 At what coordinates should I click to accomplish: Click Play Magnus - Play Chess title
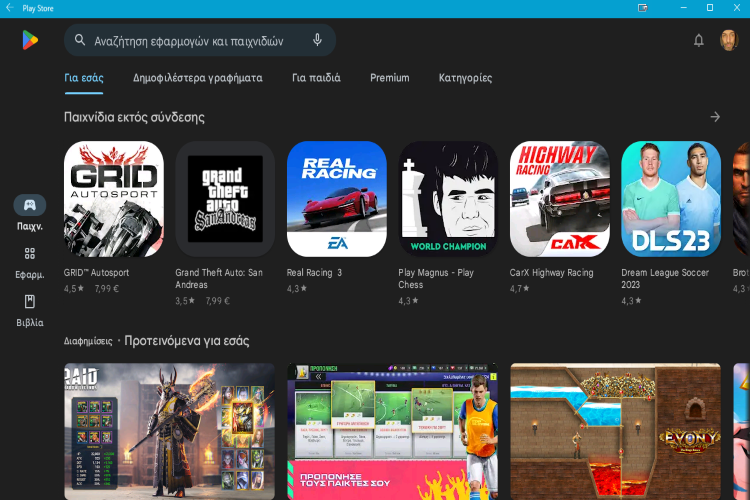click(436, 278)
